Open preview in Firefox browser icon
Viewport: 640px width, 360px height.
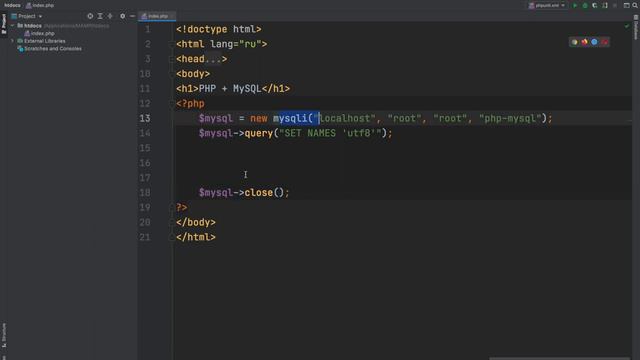coord(584,42)
